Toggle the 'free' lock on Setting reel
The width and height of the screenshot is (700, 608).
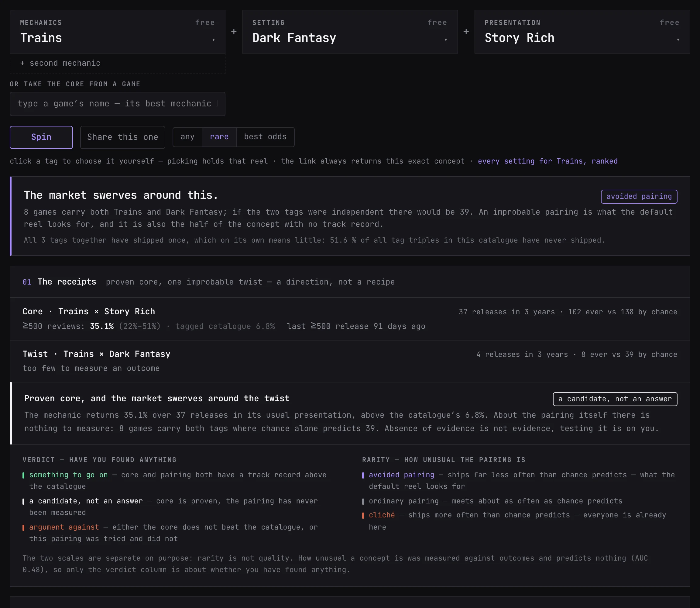(x=437, y=22)
